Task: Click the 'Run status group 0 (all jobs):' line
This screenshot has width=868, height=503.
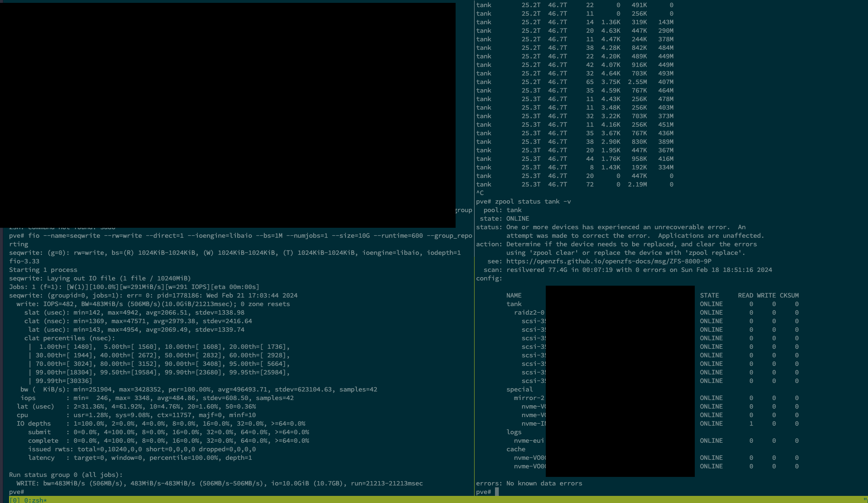Action: [x=66, y=475]
